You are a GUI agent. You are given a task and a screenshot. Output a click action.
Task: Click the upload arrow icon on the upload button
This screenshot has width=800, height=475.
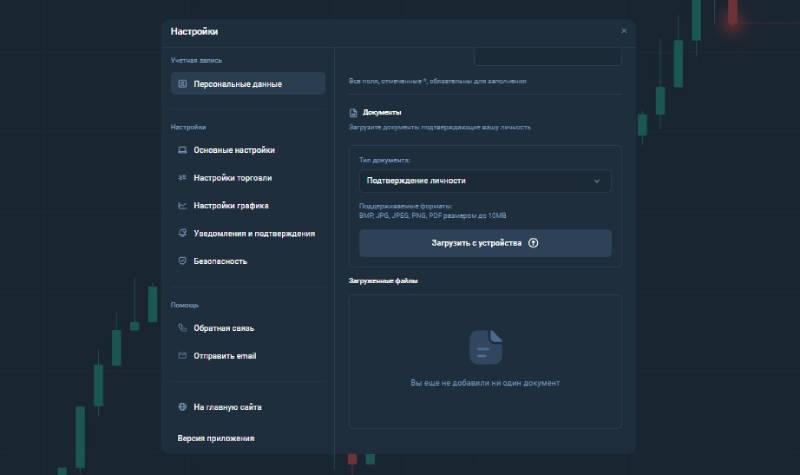tap(533, 243)
